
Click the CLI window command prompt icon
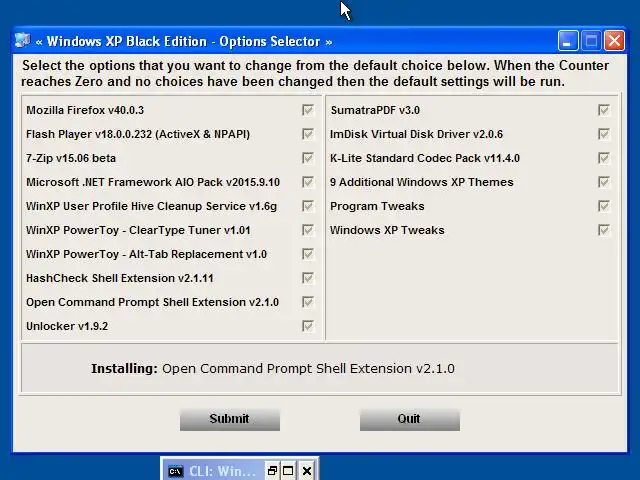tap(176, 471)
